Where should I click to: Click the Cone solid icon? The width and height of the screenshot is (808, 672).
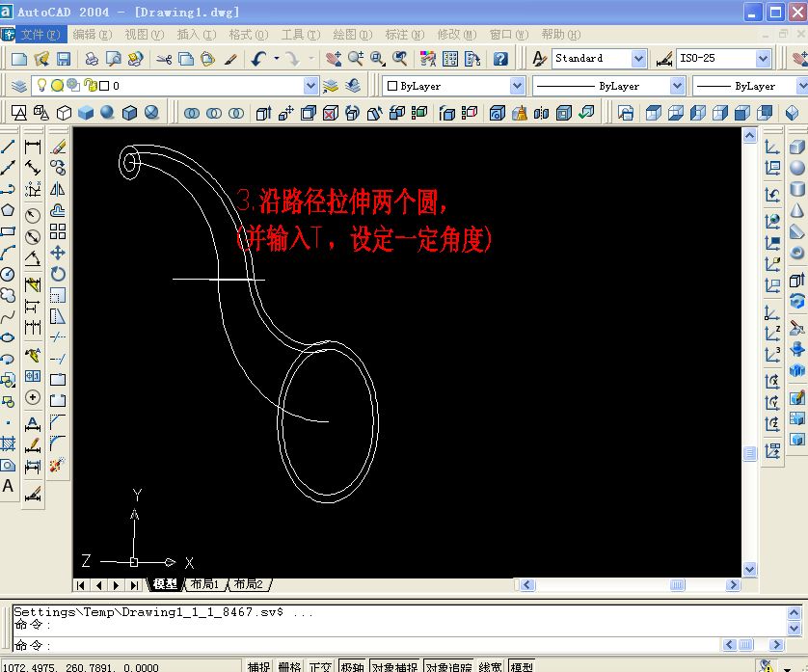[796, 210]
